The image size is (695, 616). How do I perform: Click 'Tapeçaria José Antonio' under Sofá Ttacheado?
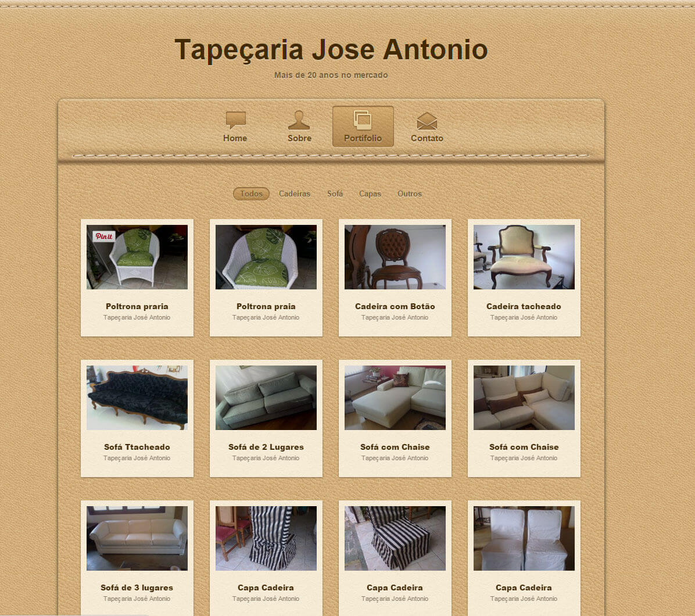137,458
